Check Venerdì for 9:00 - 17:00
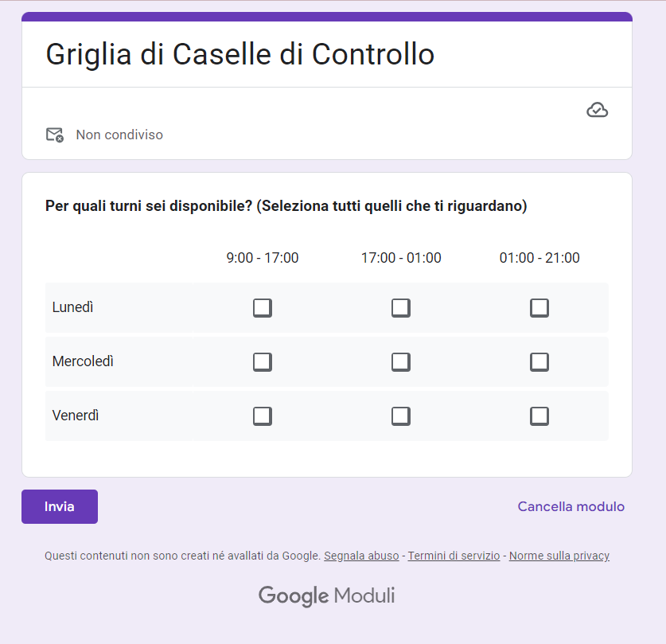 [263, 416]
